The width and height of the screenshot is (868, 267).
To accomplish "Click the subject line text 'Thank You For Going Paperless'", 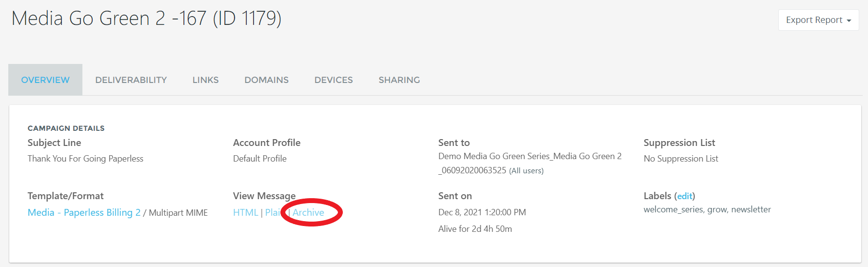I will click(85, 159).
